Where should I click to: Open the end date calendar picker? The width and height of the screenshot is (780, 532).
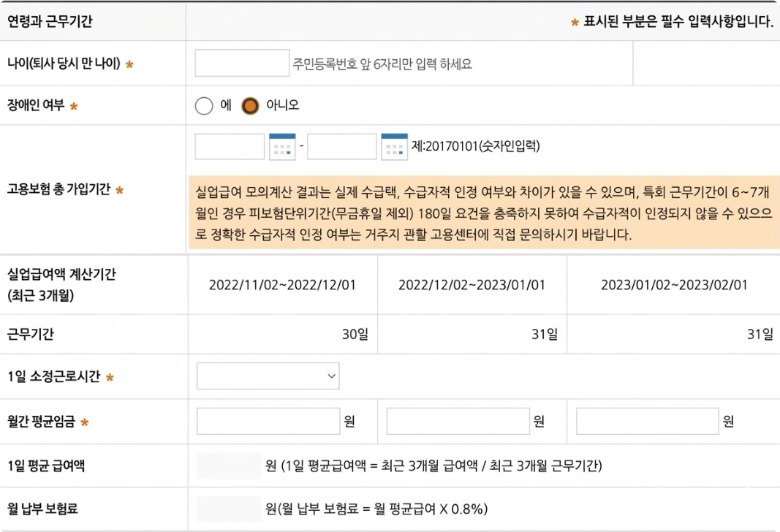(x=395, y=145)
